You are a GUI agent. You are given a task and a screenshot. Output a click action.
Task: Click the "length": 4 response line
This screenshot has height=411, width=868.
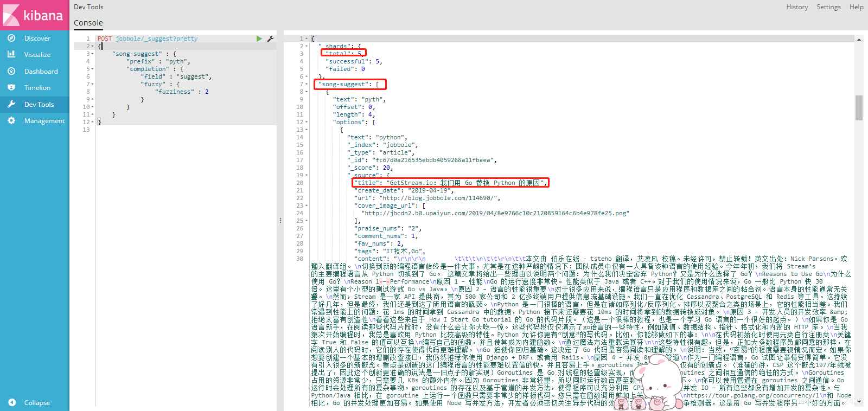(354, 114)
